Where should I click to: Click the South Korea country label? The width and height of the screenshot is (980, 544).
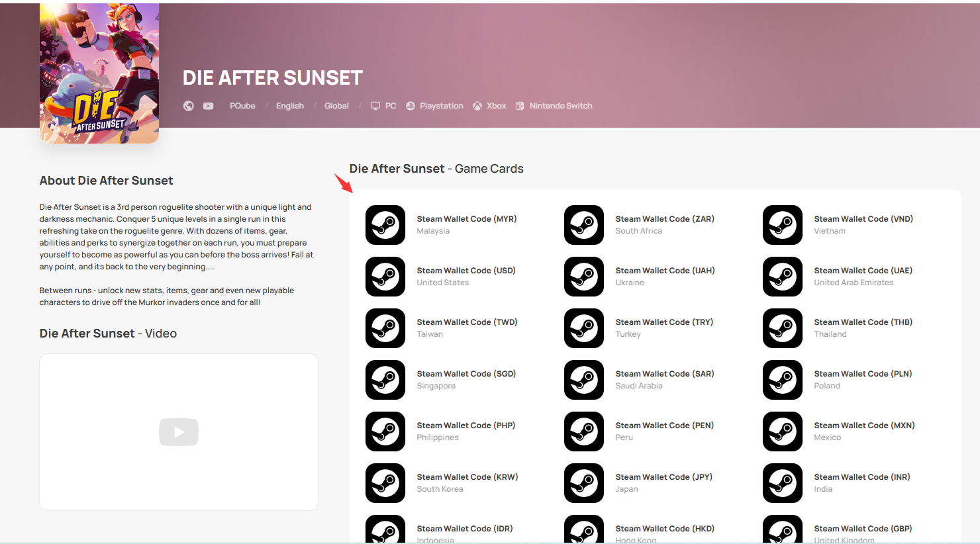click(x=440, y=489)
